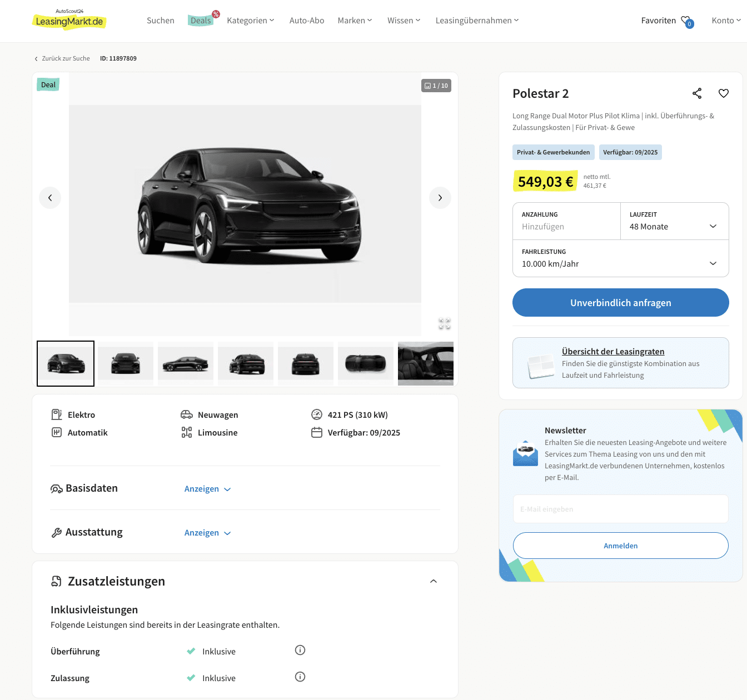Open the Leasingübernahmen menu

[x=477, y=21]
